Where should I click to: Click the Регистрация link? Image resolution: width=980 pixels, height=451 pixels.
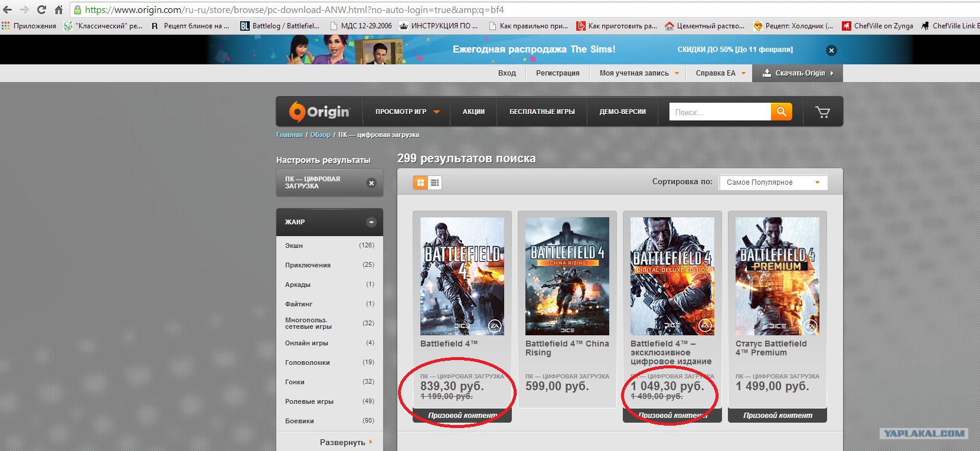[557, 73]
